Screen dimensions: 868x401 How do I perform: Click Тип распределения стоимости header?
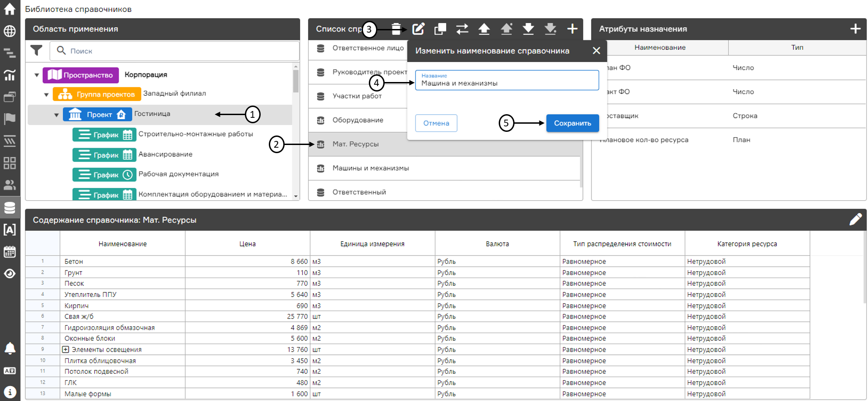tap(622, 244)
